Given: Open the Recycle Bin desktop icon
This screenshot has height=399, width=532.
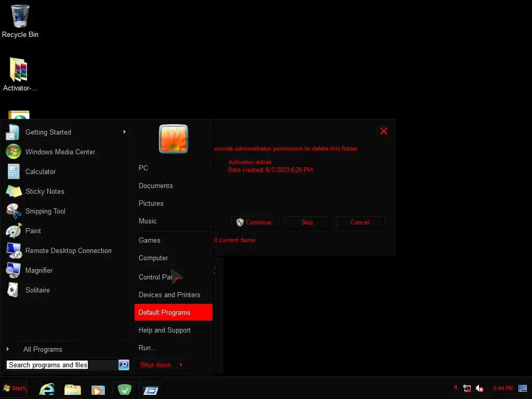Looking at the screenshot, I should tap(20, 21).
